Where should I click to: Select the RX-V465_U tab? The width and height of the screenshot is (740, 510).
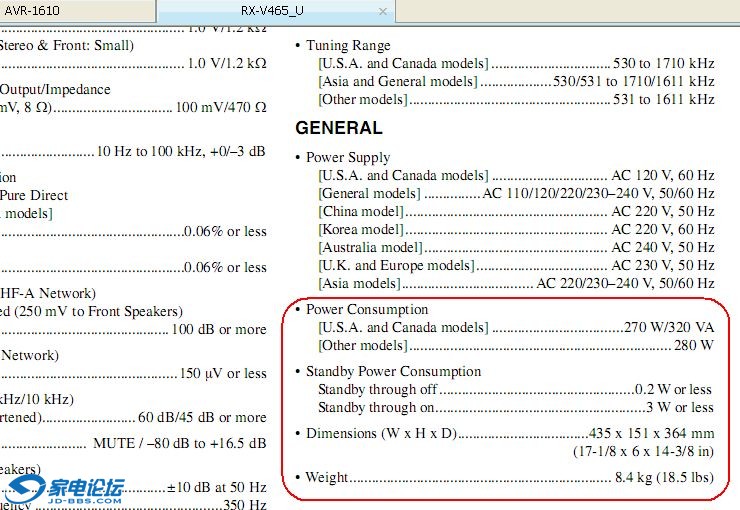(x=272, y=10)
